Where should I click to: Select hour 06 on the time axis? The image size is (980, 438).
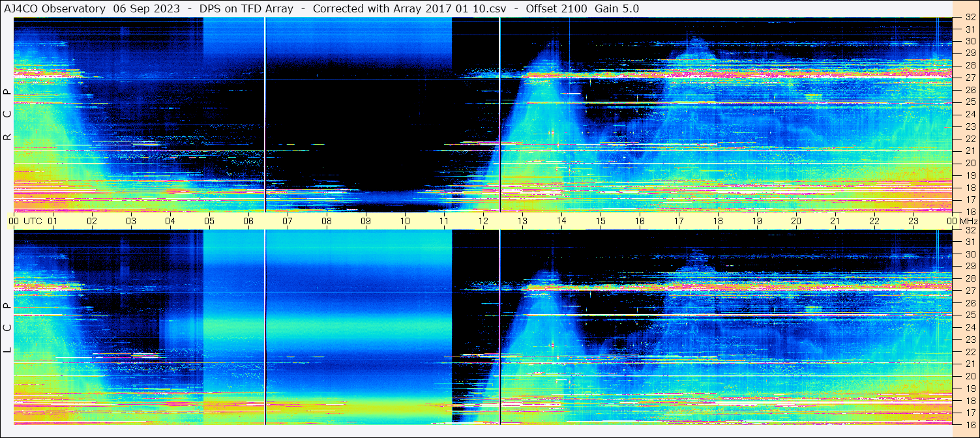(248, 222)
